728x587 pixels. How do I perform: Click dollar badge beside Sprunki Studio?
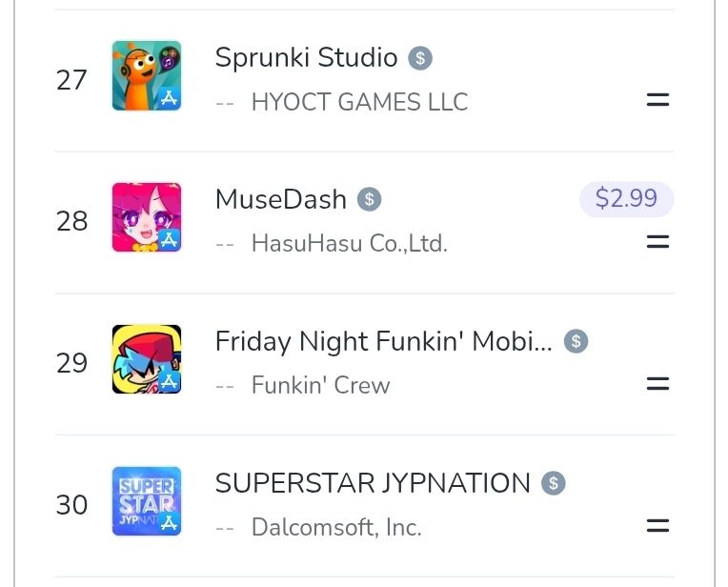click(x=420, y=58)
